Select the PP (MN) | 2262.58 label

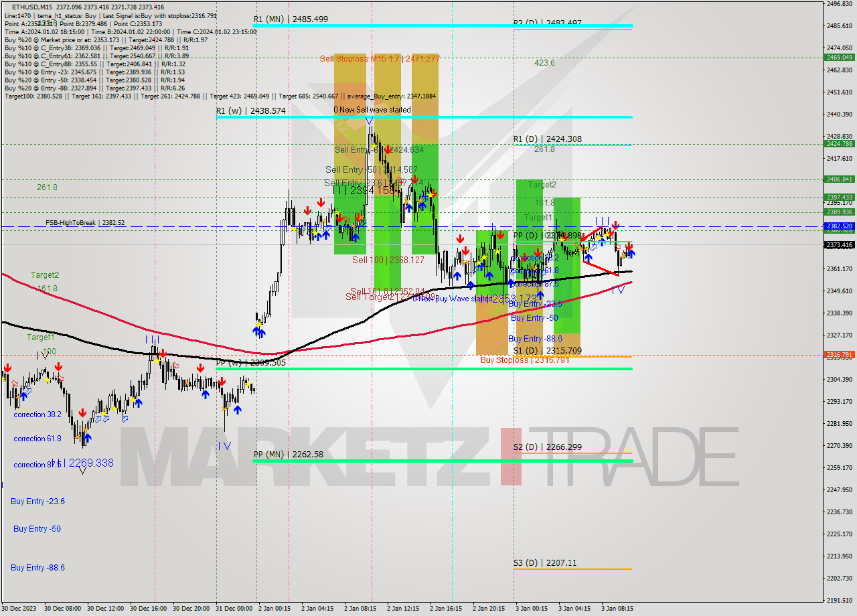pos(289,455)
